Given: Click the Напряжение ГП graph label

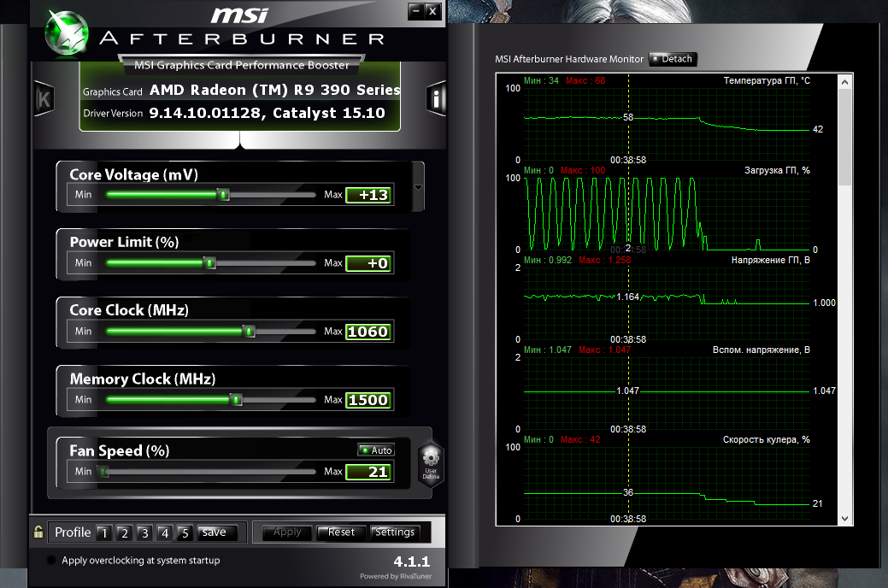Looking at the screenshot, I should [770, 260].
